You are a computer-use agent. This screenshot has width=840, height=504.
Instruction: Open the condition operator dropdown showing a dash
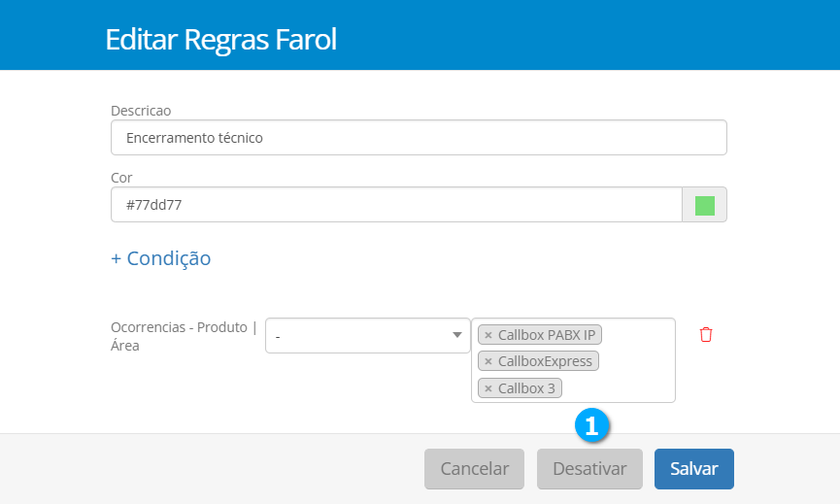359,335
